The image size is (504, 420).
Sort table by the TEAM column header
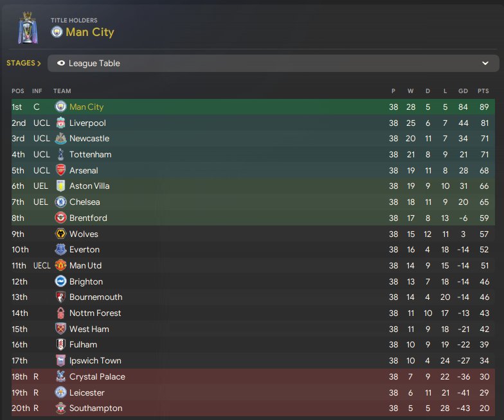click(x=62, y=91)
